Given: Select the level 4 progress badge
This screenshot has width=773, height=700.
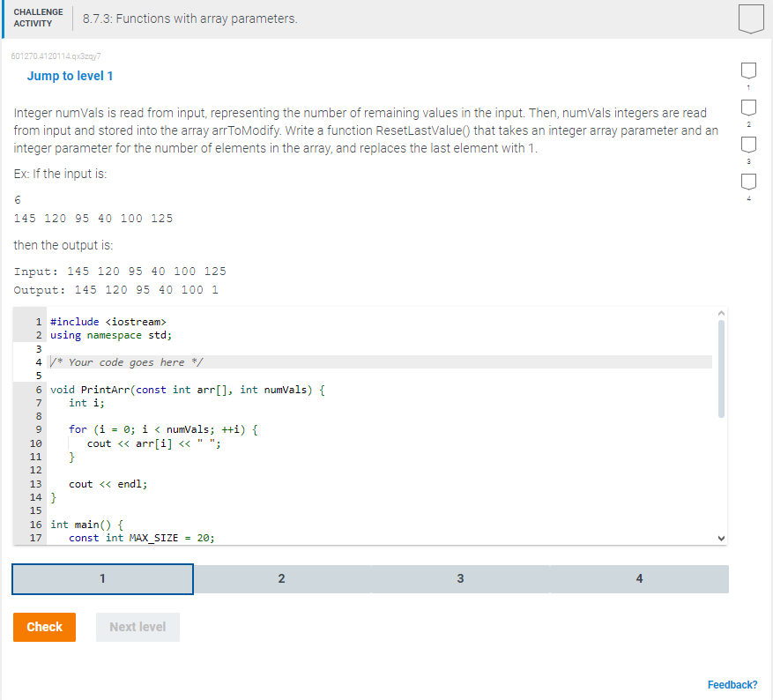Looking at the screenshot, I should click(748, 182).
